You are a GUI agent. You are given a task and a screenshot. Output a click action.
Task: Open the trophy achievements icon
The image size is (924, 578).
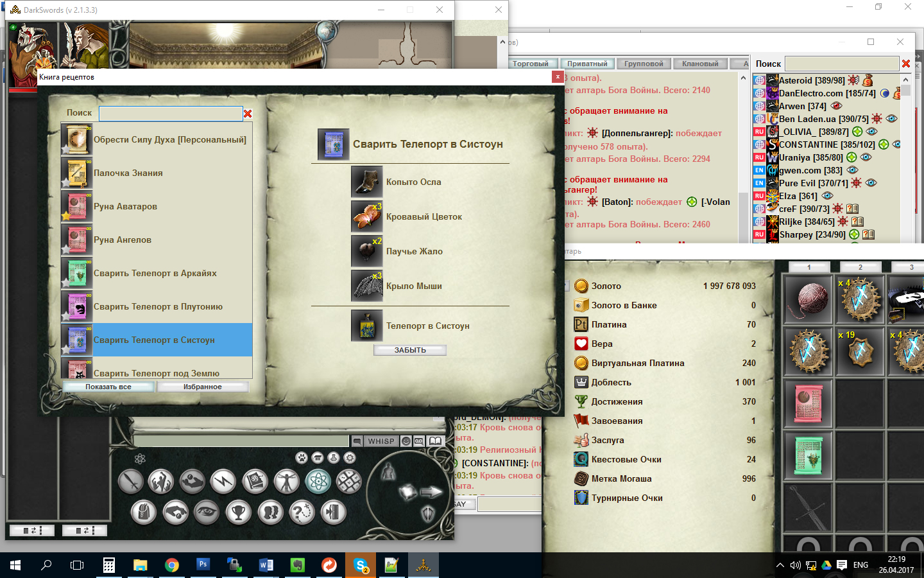click(238, 511)
